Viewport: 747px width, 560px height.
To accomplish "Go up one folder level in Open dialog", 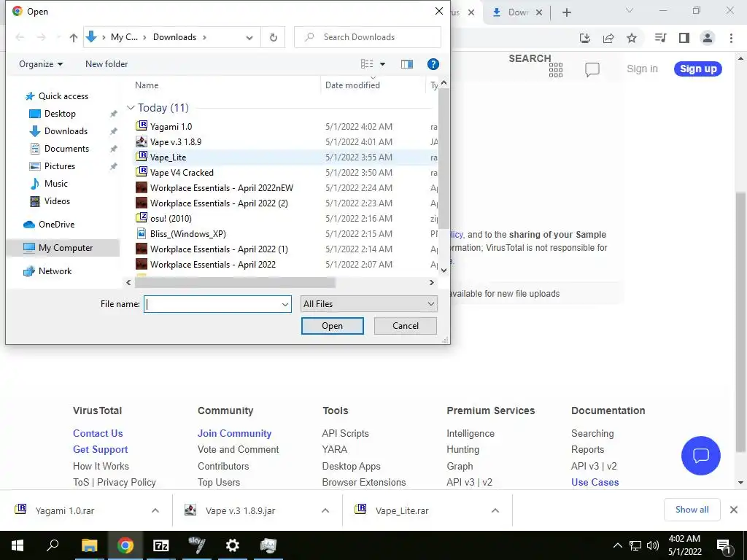I will pyautogui.click(x=74, y=37).
